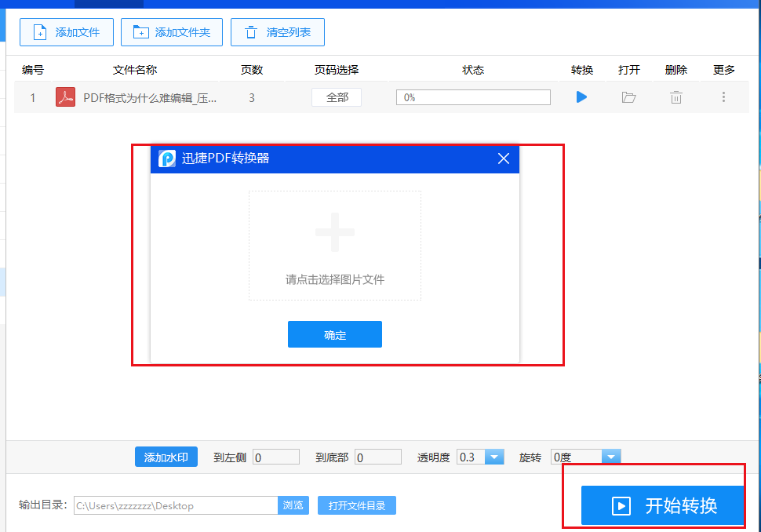Click the 打开文件目录 button
The image size is (761, 532).
point(357,505)
